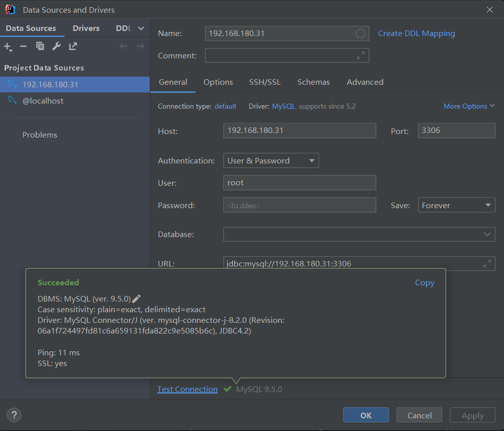Click Project Data Sources heading
The width and height of the screenshot is (504, 431).
click(x=44, y=68)
